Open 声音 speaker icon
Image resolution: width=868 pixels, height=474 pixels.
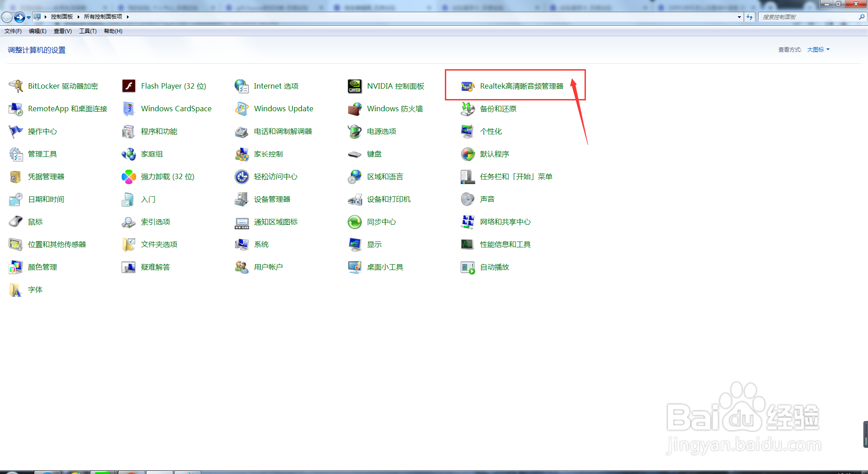468,199
